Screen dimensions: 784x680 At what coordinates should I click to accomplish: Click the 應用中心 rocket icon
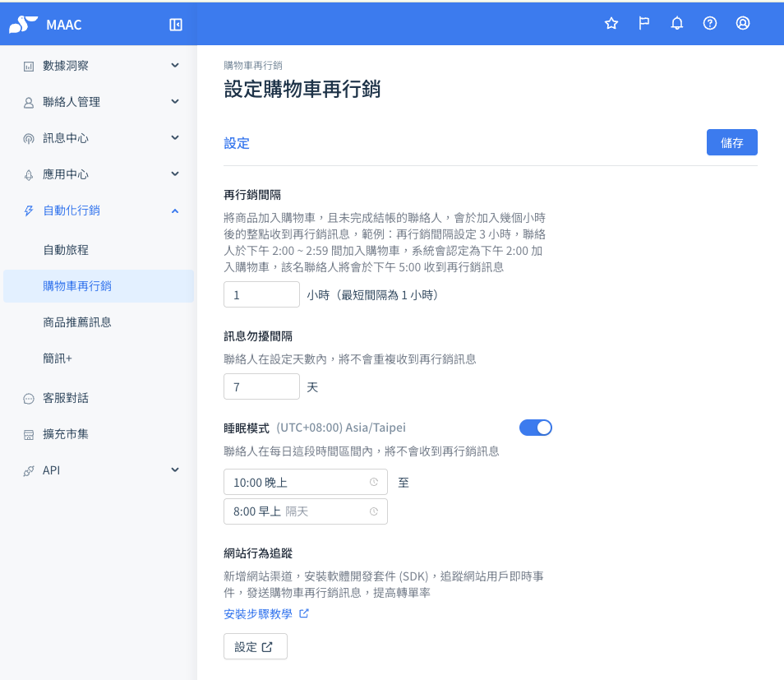(29, 174)
